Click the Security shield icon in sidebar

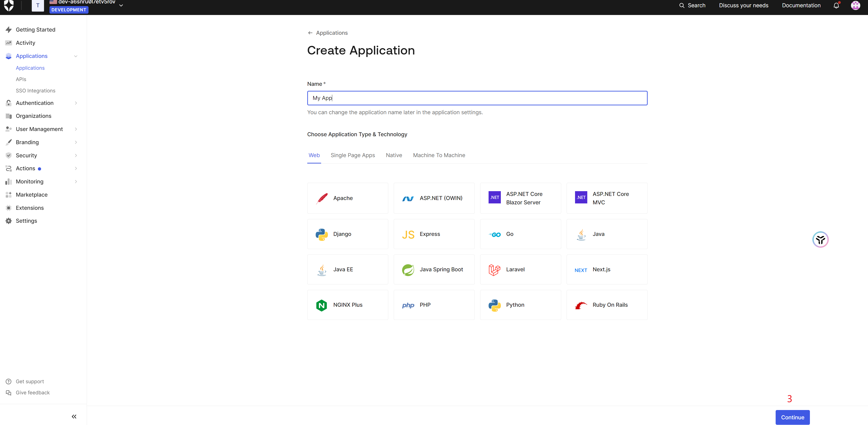[9, 155]
